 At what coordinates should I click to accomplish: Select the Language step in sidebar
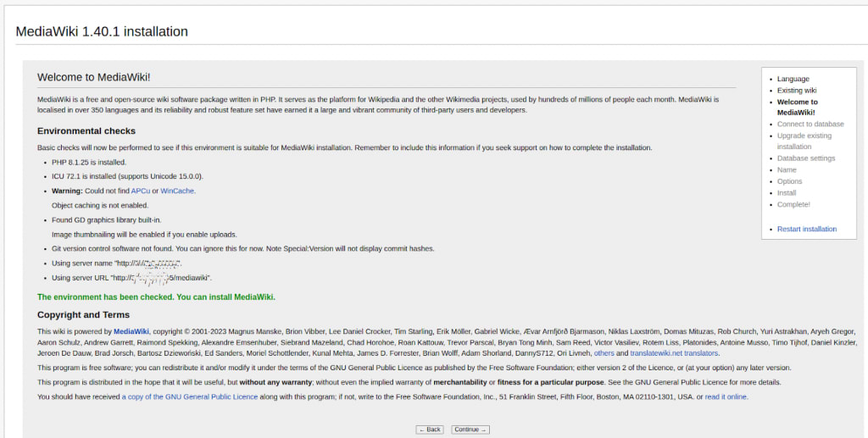click(x=793, y=79)
